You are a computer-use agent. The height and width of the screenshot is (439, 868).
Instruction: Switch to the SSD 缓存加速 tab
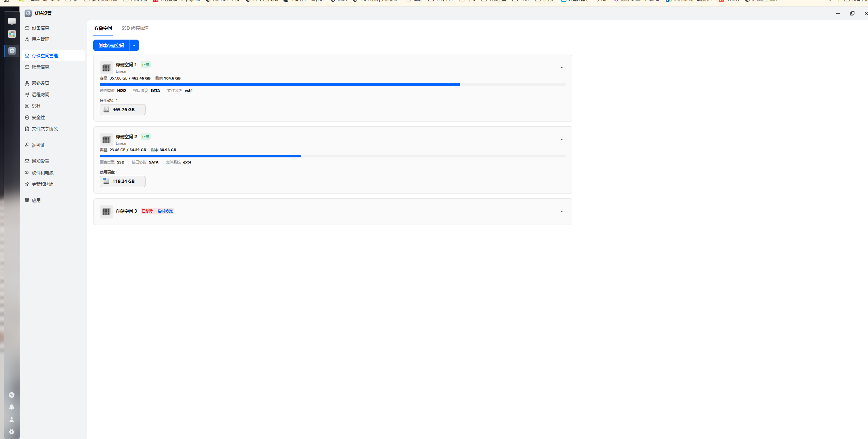[135, 28]
